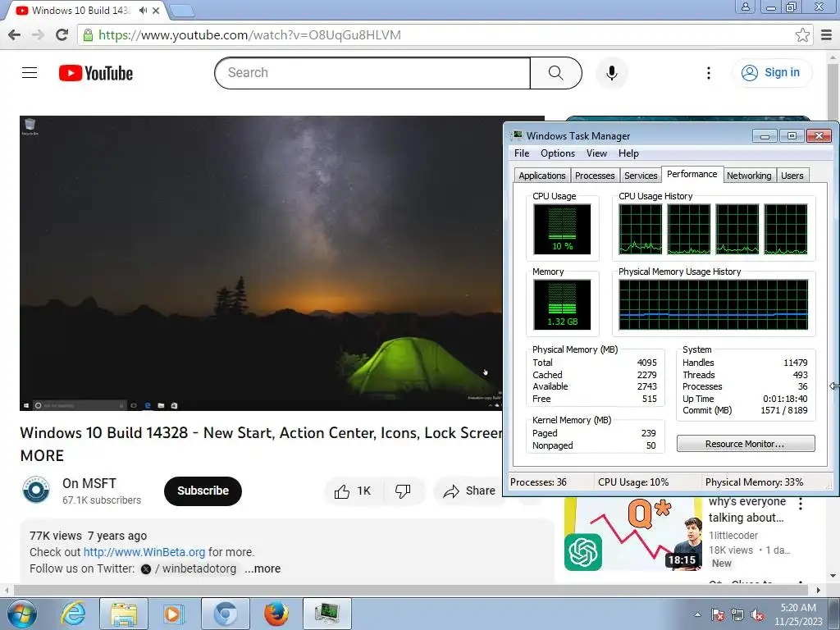Switch to Users tab
Image resolution: width=840 pixels, height=630 pixels.
(792, 176)
